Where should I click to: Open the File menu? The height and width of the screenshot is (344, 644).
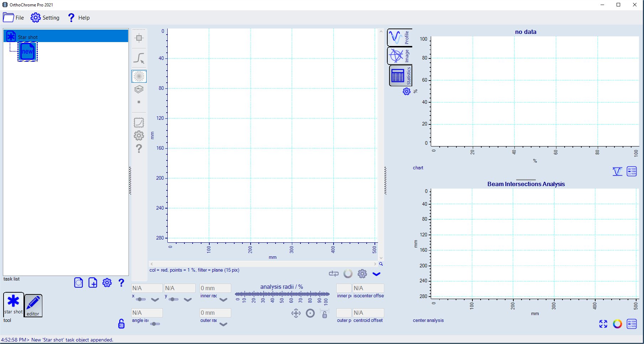(x=14, y=17)
